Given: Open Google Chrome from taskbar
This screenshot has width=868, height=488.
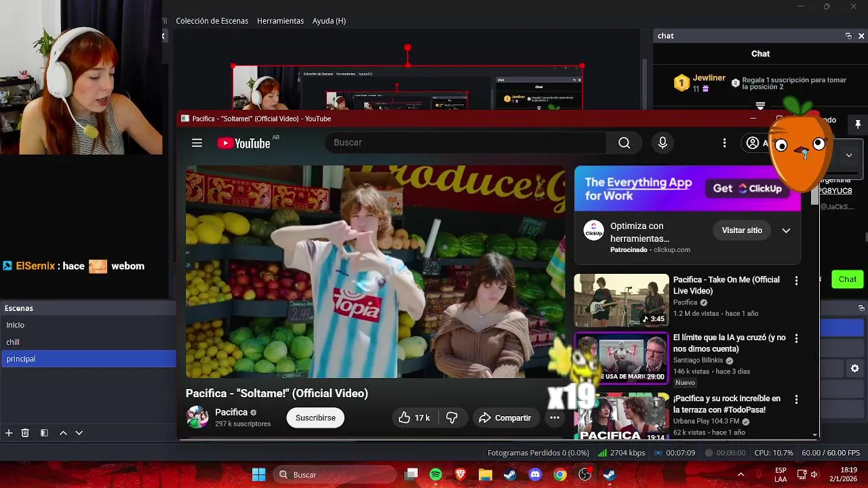Looking at the screenshot, I should [559, 474].
